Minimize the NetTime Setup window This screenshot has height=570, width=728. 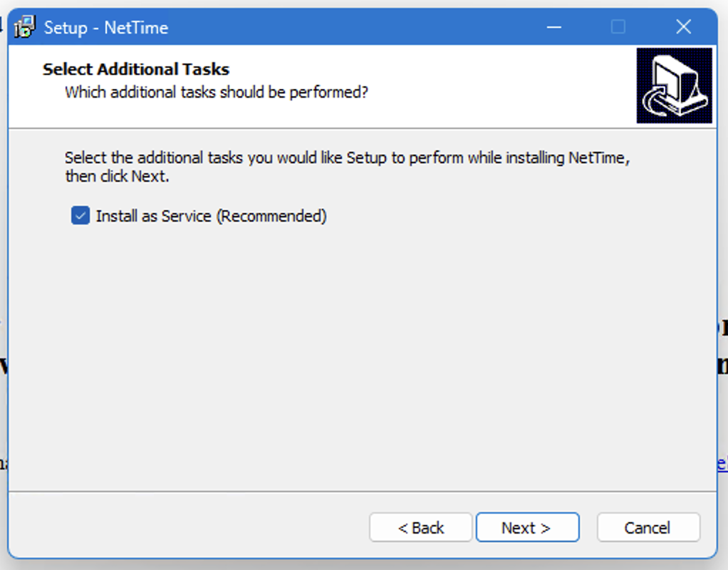[554, 27]
